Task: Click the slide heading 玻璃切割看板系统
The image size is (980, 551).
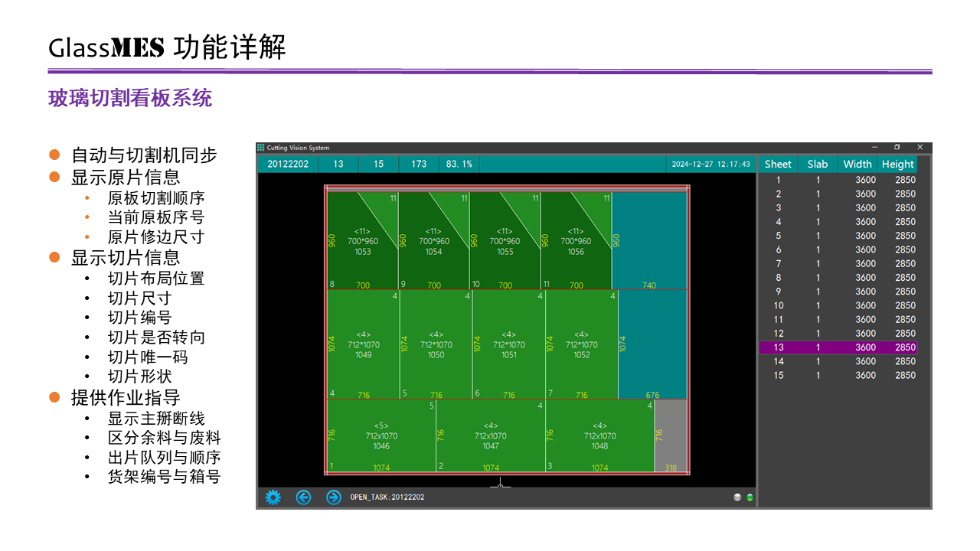Action: click(130, 98)
